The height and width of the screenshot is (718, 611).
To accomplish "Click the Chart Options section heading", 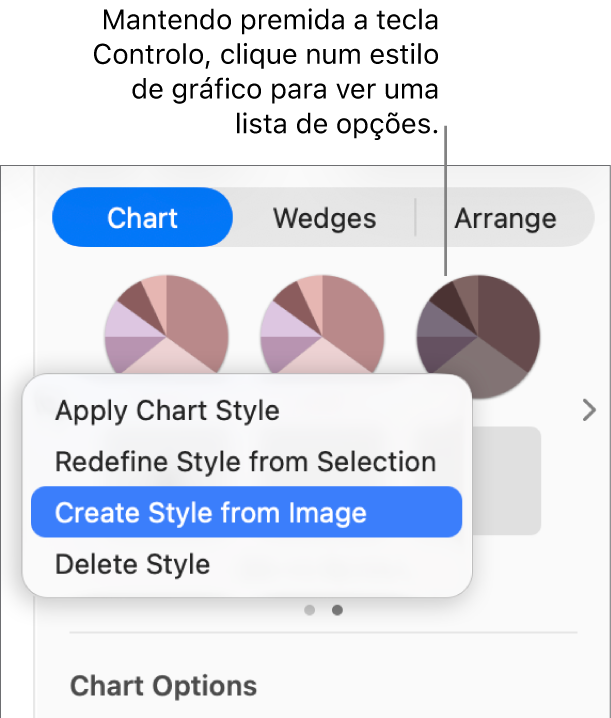I will click(164, 686).
